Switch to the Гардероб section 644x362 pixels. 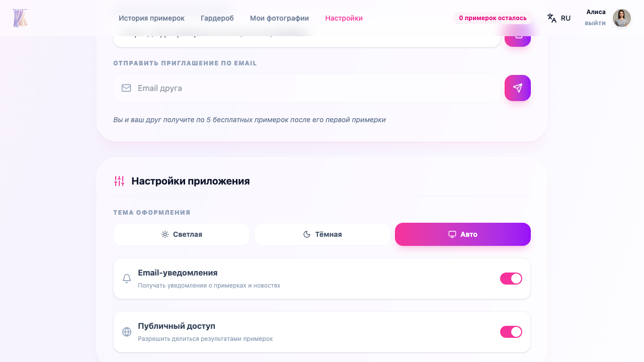217,18
